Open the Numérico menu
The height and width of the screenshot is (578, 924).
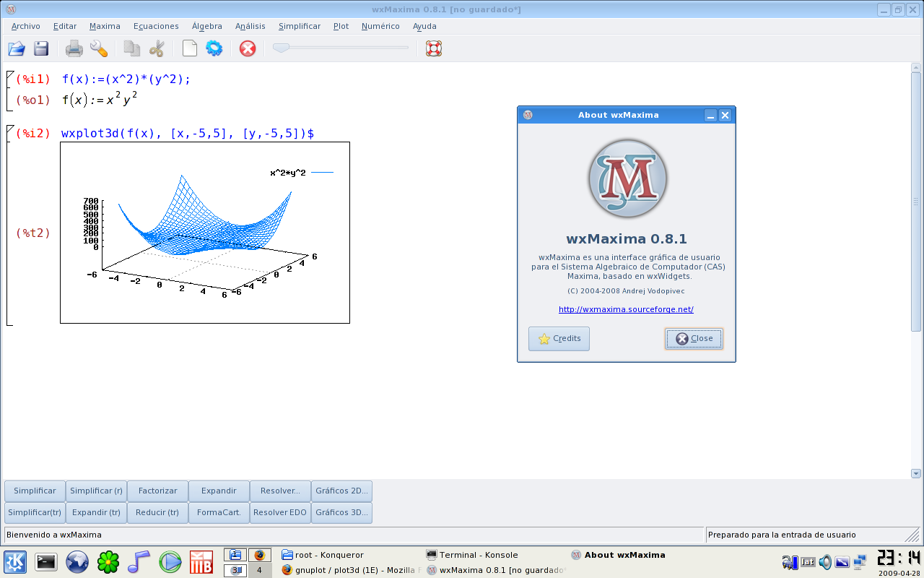click(380, 26)
